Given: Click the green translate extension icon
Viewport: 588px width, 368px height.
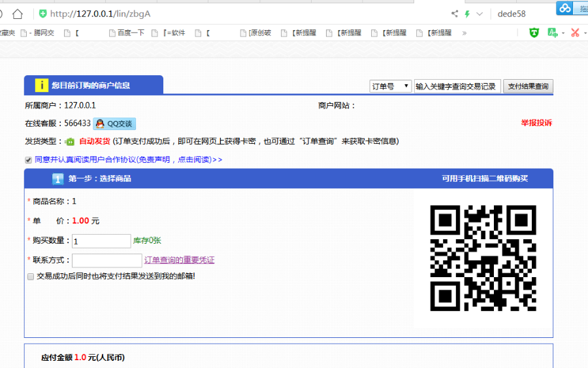Looking at the screenshot, I should tap(552, 33).
